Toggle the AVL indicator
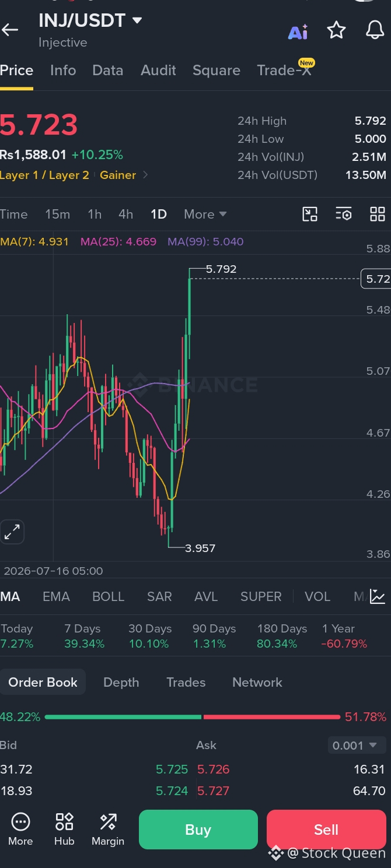The height and width of the screenshot is (868, 391). (x=206, y=596)
